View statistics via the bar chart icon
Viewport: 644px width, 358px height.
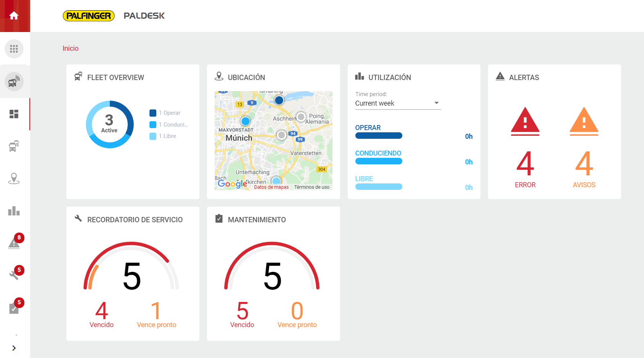coord(14,211)
